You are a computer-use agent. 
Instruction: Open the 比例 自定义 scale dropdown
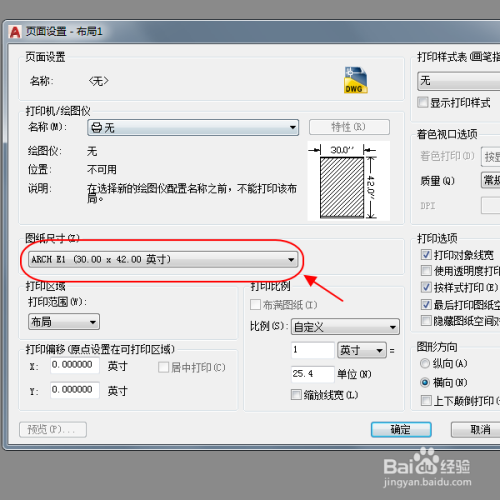(x=345, y=327)
